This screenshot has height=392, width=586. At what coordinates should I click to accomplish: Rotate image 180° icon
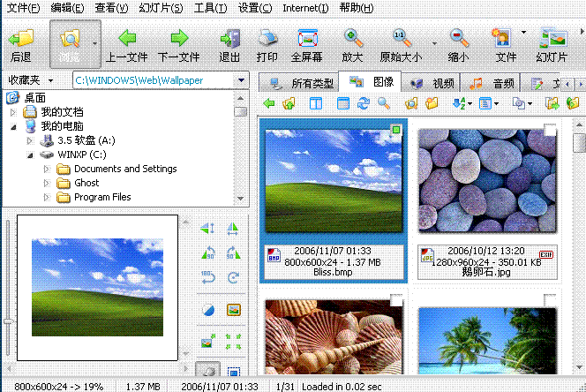tap(207, 277)
